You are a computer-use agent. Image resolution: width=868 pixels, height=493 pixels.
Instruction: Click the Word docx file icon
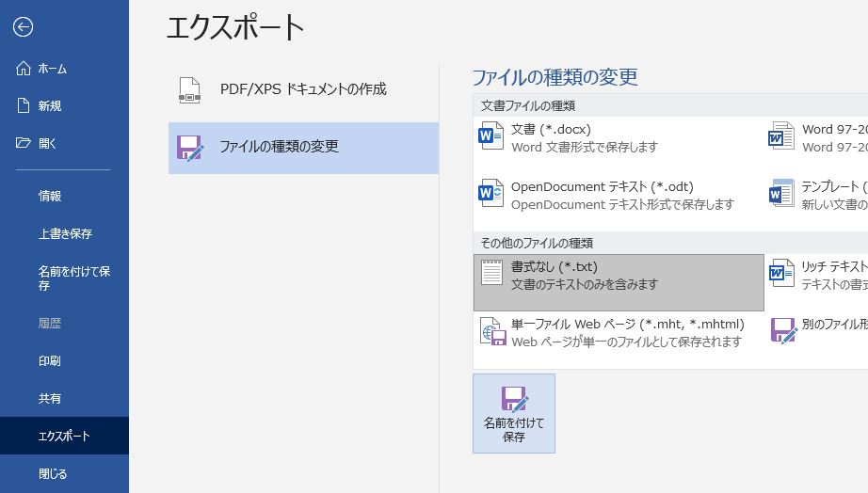(490, 136)
